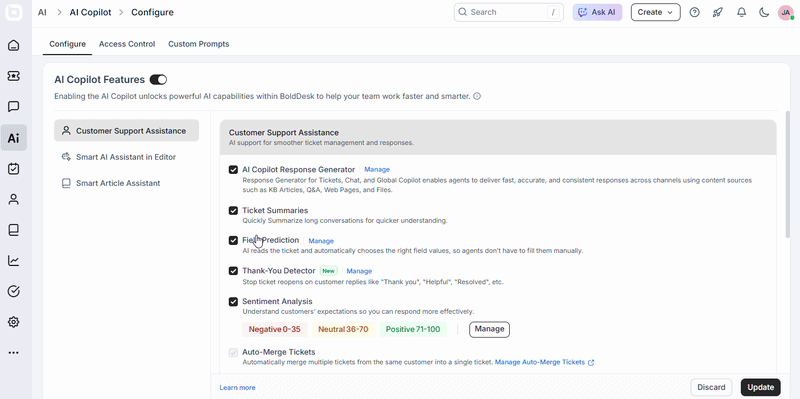Click the rocket icon in header
Image resolution: width=800 pixels, height=399 pixels.
point(718,12)
